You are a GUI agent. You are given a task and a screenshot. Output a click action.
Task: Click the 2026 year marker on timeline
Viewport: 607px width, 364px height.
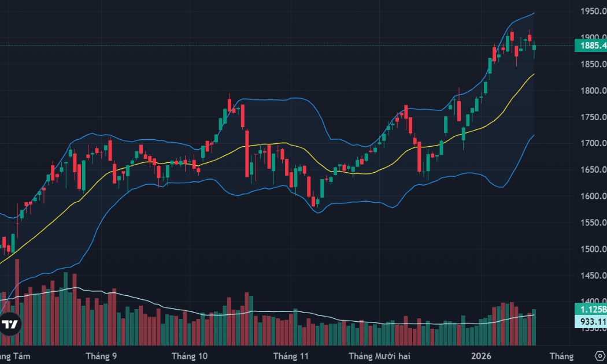coord(481,355)
